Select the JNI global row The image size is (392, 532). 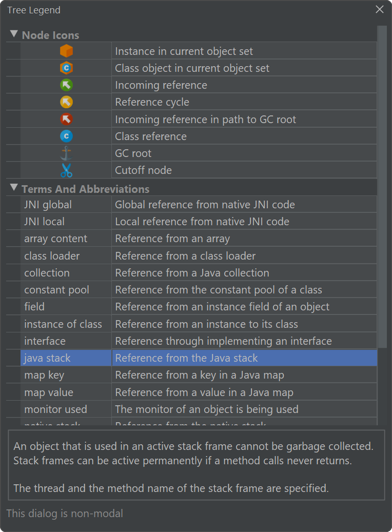pos(48,205)
